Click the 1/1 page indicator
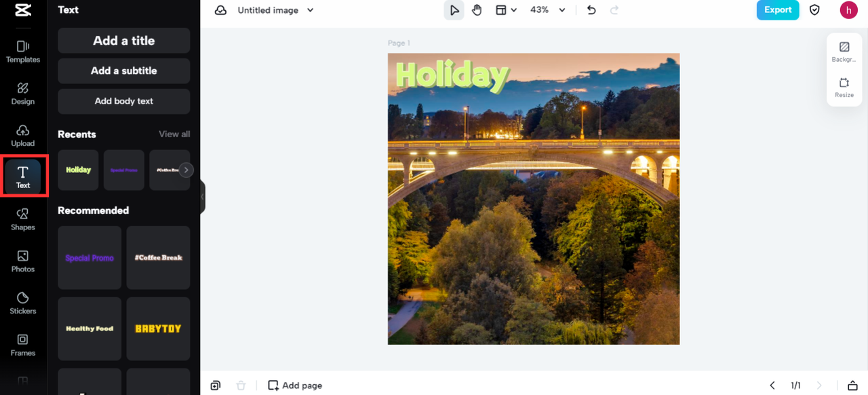Image resolution: width=868 pixels, height=395 pixels. pos(795,385)
